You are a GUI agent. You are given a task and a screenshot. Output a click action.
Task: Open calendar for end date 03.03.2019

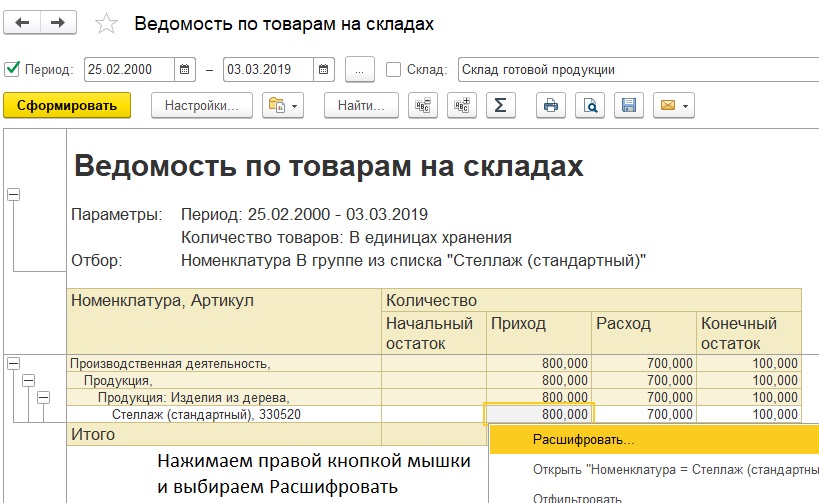click(x=323, y=69)
